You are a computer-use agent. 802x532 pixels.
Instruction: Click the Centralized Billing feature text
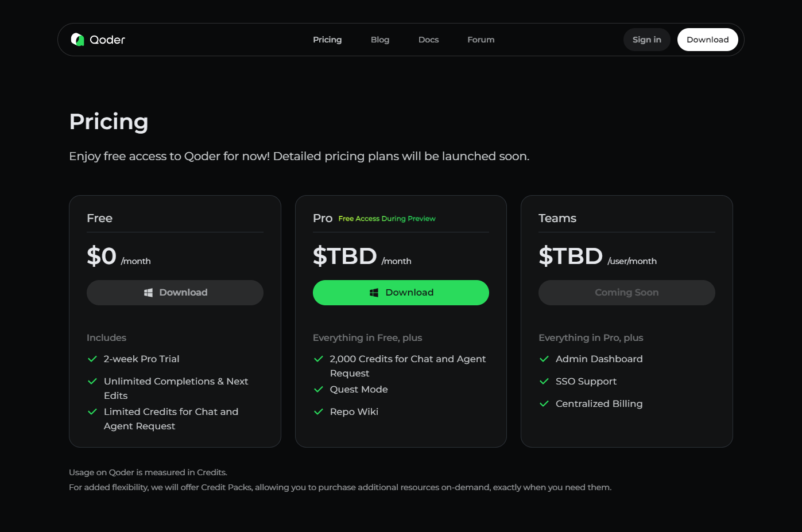(x=599, y=403)
